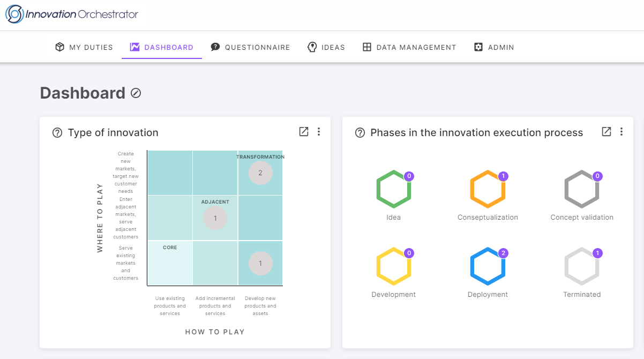Click the Conseptualization count badge showing 1
644x359 pixels.
503,176
